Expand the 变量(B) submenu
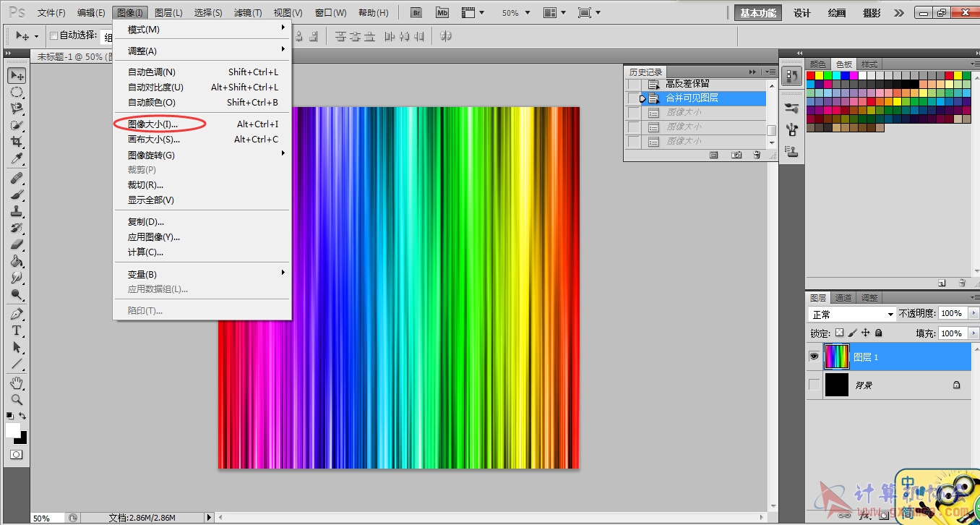The image size is (980, 525). tap(202, 274)
